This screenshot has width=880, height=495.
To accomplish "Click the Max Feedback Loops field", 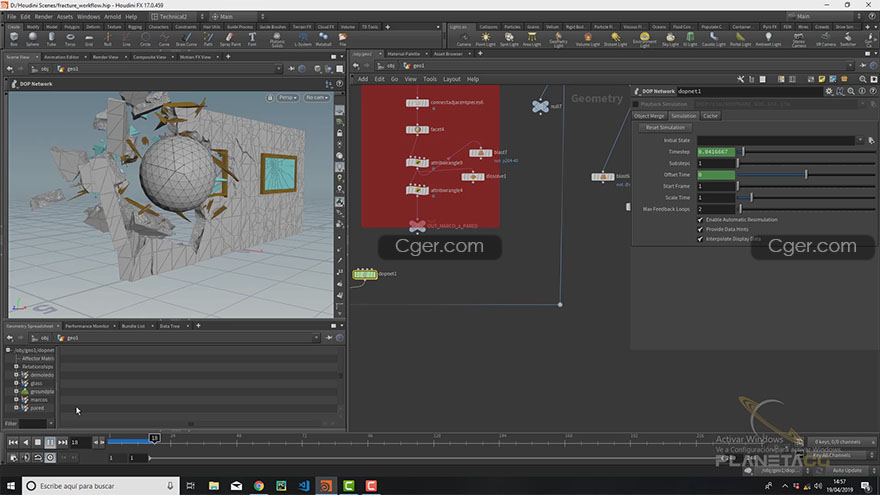I will (716, 209).
